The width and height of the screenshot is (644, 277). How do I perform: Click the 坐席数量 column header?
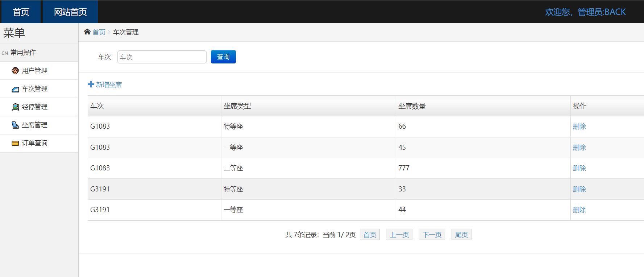click(483, 106)
